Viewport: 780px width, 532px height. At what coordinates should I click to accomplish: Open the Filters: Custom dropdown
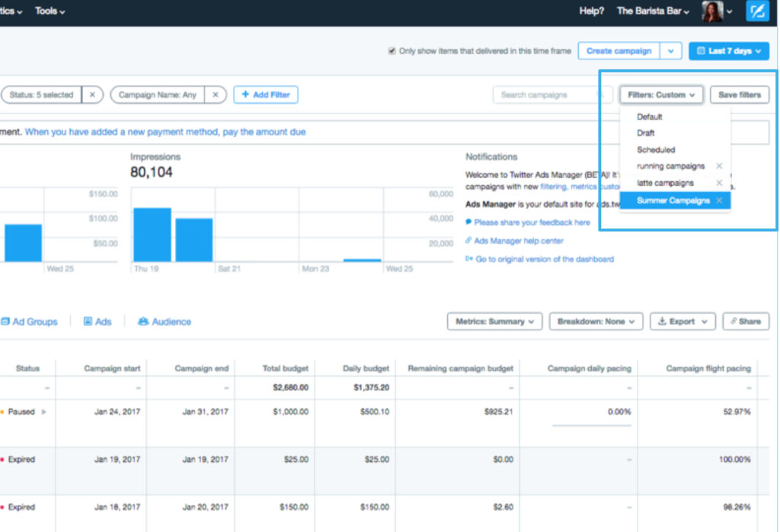[x=661, y=94]
